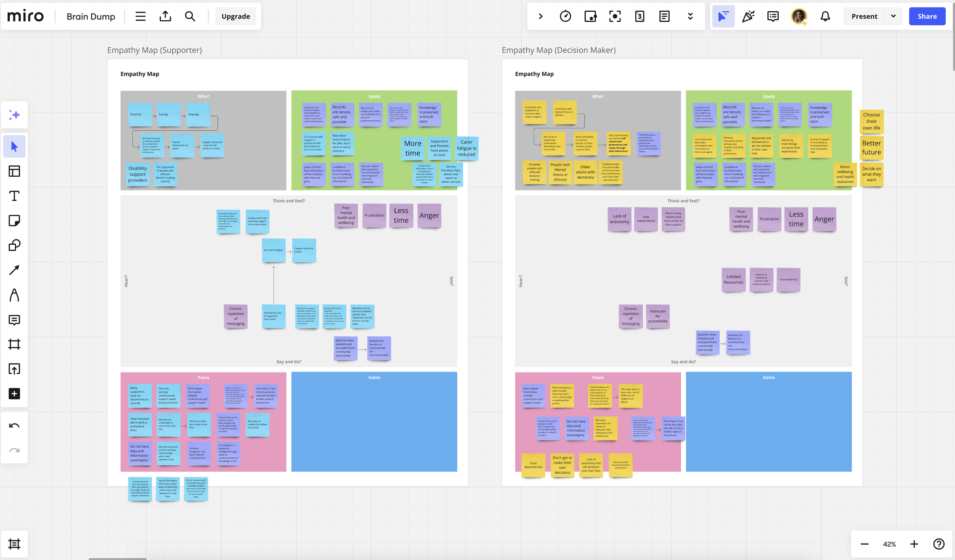955x560 pixels.
Task: Select the Sticky note tool
Action: point(15,221)
